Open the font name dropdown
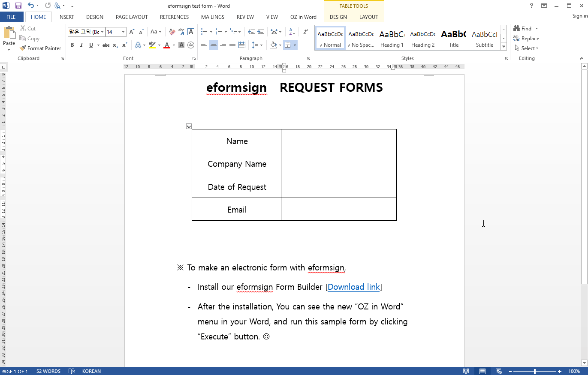This screenshot has height=375, width=588. click(103, 32)
